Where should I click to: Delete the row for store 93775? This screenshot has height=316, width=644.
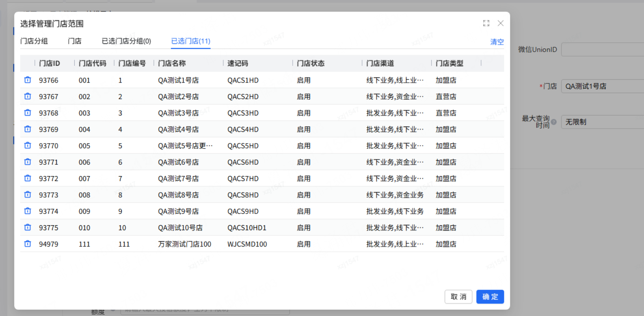point(28,227)
